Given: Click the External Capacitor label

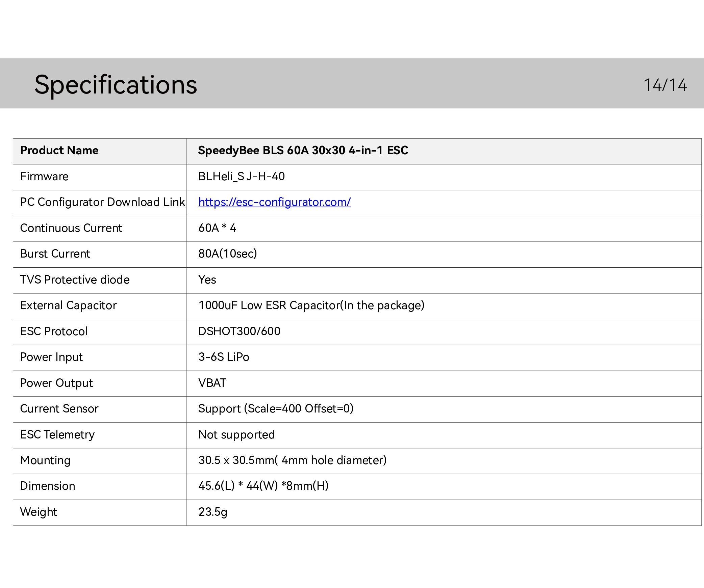Looking at the screenshot, I should [x=68, y=305].
